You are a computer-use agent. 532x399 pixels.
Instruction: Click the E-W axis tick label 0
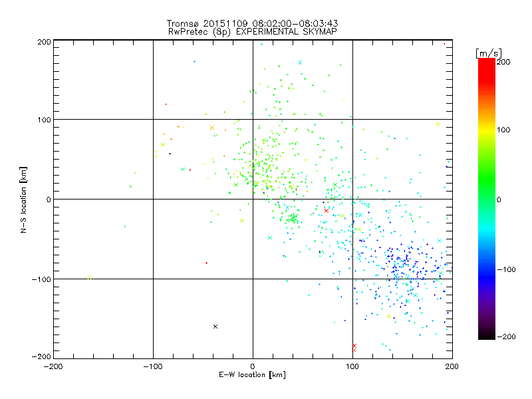point(253,366)
